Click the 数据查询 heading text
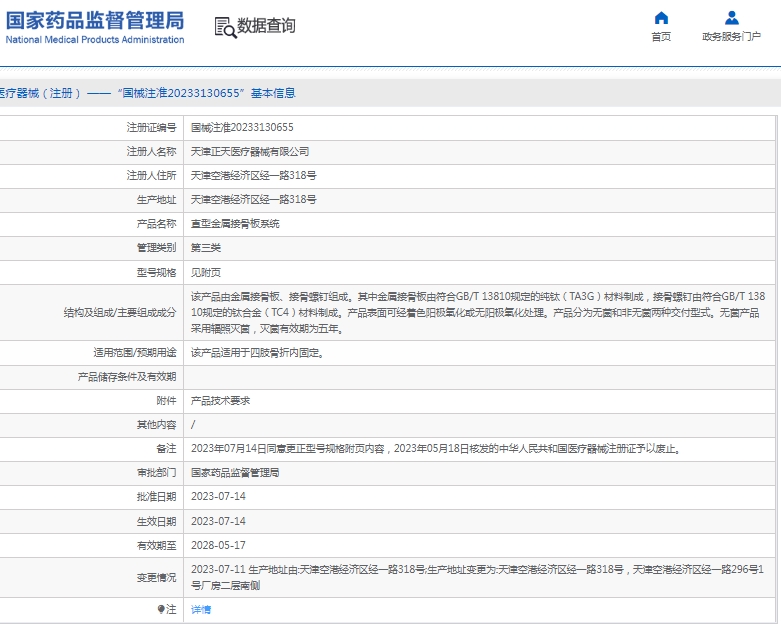This screenshot has height=631, width=781. [x=266, y=26]
